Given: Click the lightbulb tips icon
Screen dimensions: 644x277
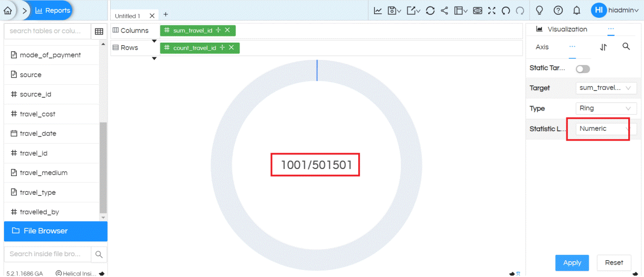Looking at the screenshot, I should pyautogui.click(x=539, y=10).
